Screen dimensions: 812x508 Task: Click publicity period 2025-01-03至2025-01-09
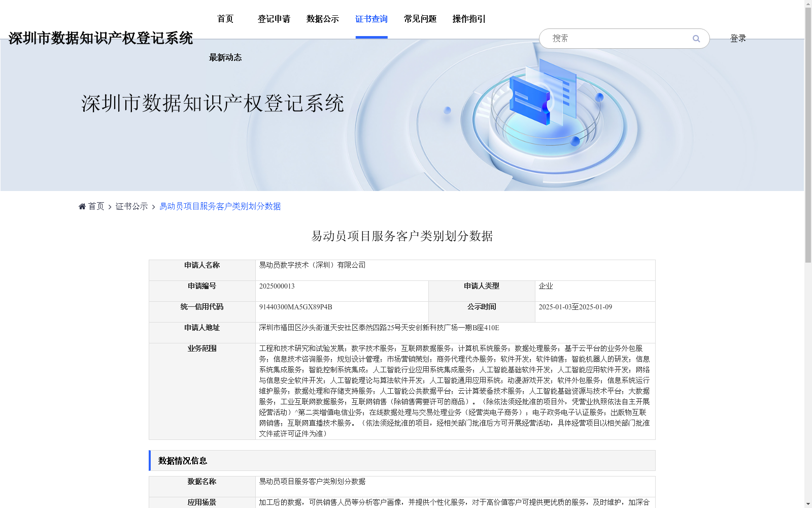575,307
